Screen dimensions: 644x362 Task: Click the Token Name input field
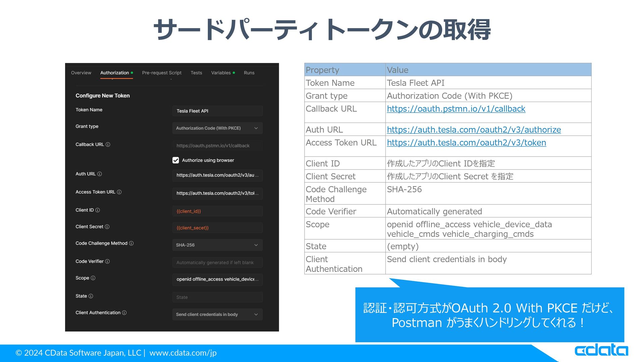217,111
